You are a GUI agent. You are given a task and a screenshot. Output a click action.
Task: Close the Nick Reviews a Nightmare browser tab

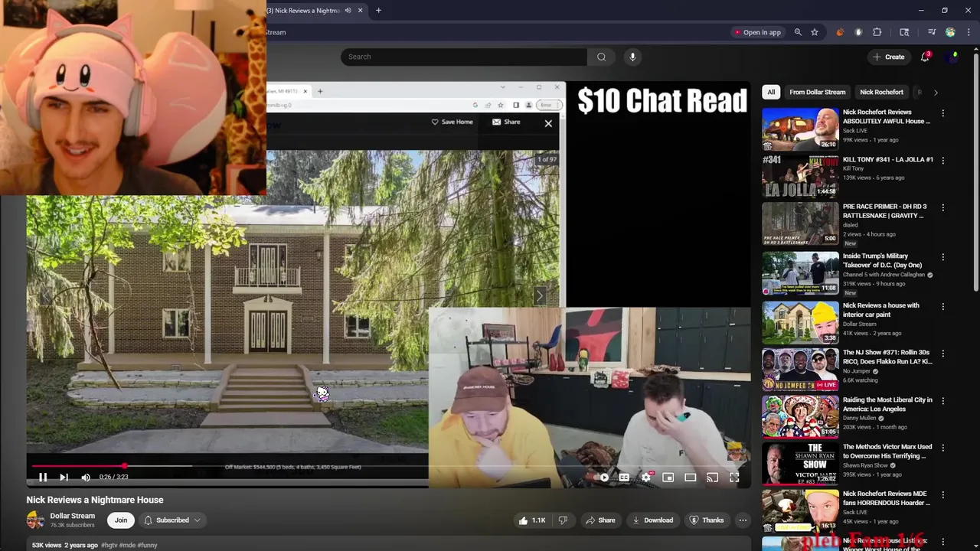click(360, 11)
